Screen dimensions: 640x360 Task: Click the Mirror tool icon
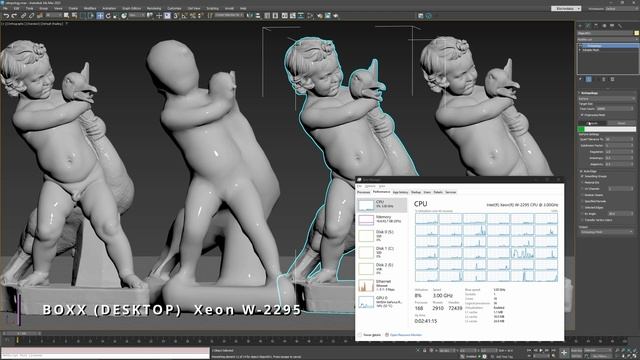pyautogui.click(x=250, y=16)
